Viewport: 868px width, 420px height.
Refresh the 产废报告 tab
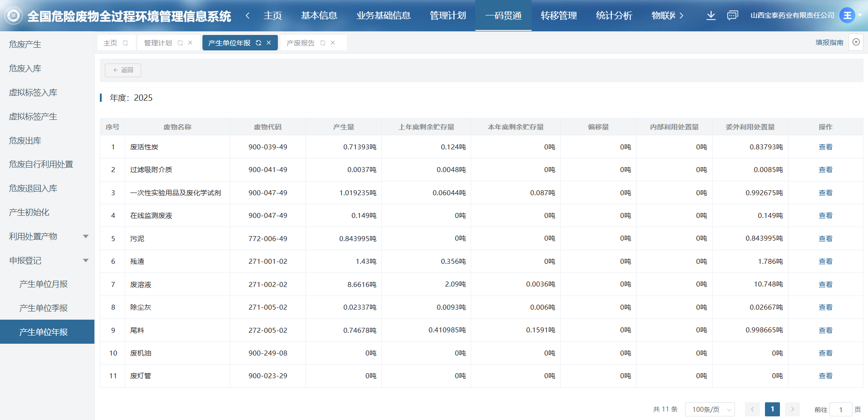323,43
